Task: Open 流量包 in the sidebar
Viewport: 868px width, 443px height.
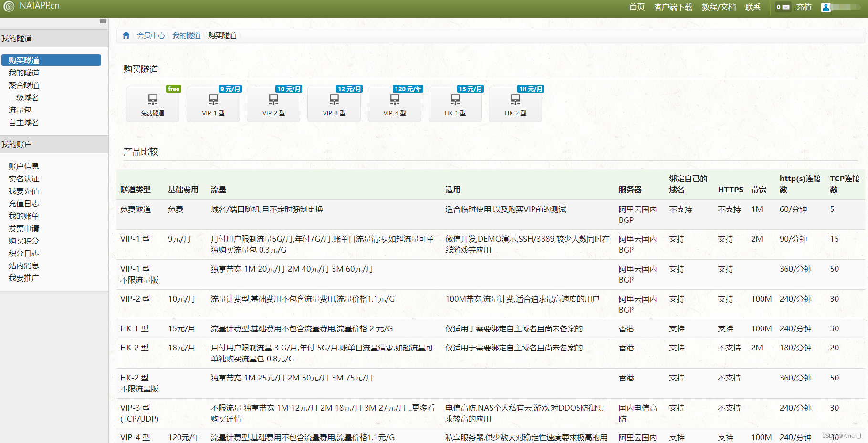Action: point(20,110)
